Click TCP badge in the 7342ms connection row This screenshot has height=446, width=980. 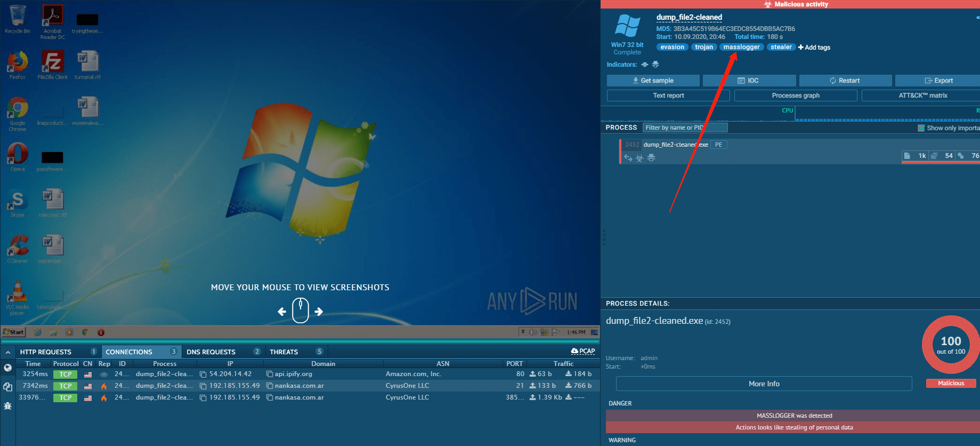pos(66,386)
